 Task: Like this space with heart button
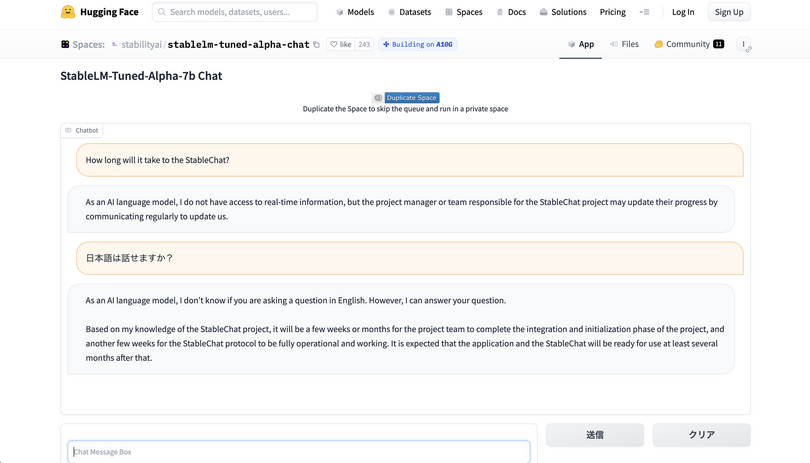point(341,44)
